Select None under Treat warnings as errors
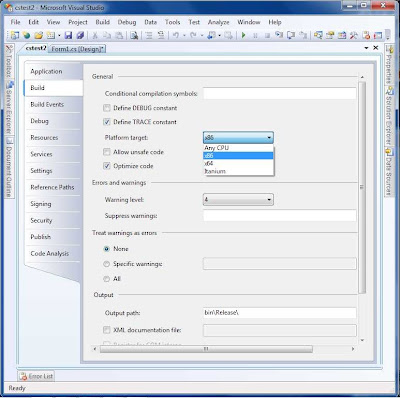Image resolution: width=400 pixels, height=398 pixels. 107,249
